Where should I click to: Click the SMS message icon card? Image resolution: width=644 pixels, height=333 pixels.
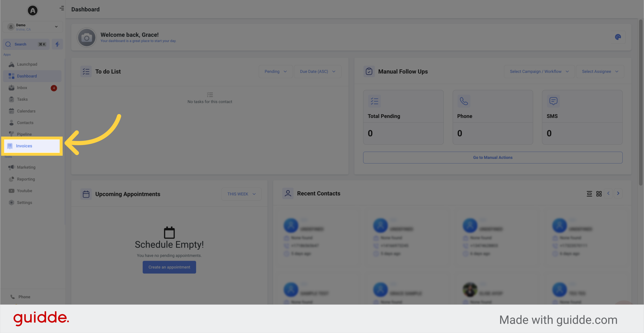pyautogui.click(x=553, y=101)
